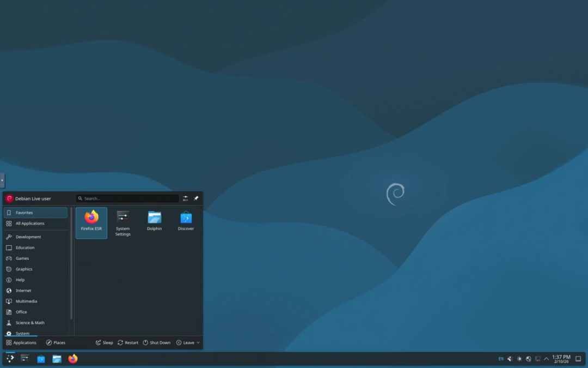Select the Office category

[35, 312]
